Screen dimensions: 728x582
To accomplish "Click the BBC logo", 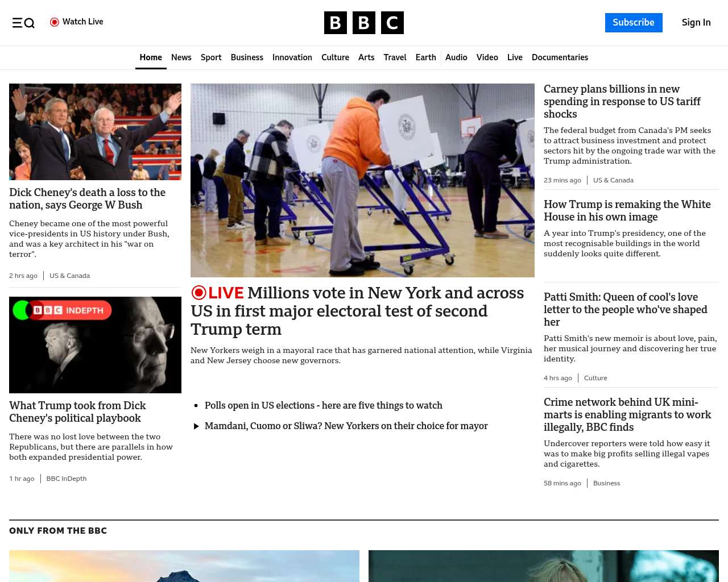I will [363, 23].
